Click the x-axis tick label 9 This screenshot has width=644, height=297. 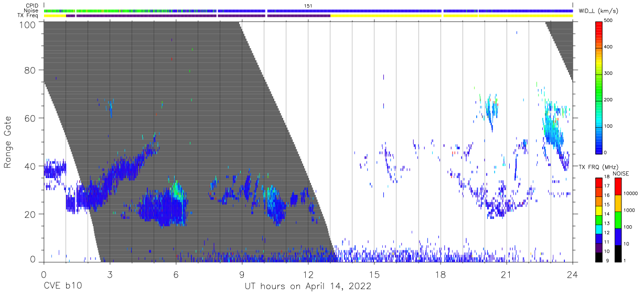tap(242, 274)
